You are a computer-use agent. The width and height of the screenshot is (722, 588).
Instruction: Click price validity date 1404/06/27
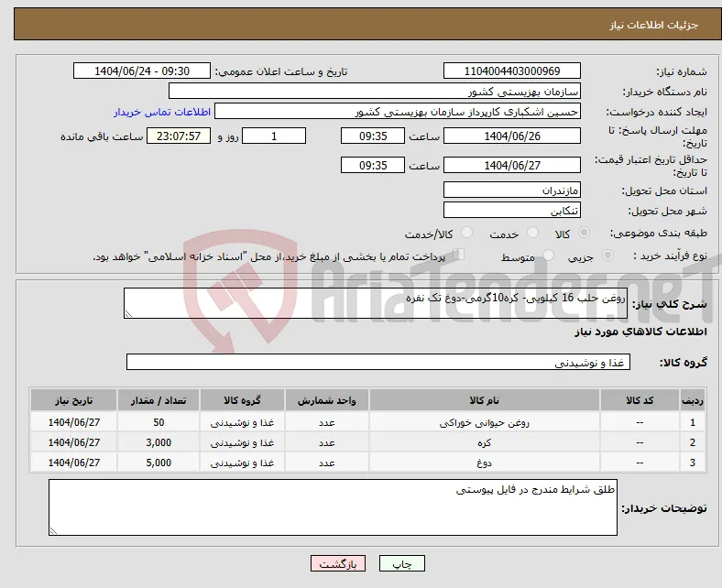coord(512,165)
